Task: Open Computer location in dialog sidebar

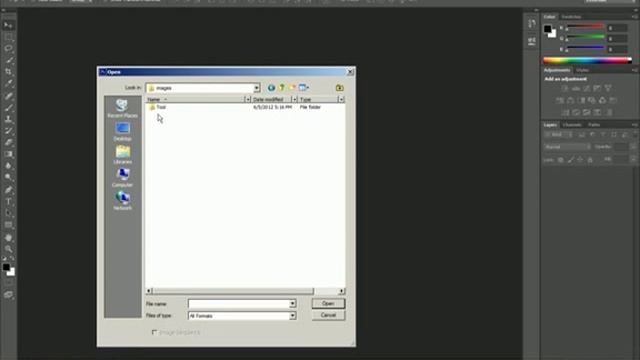Action: point(122,178)
